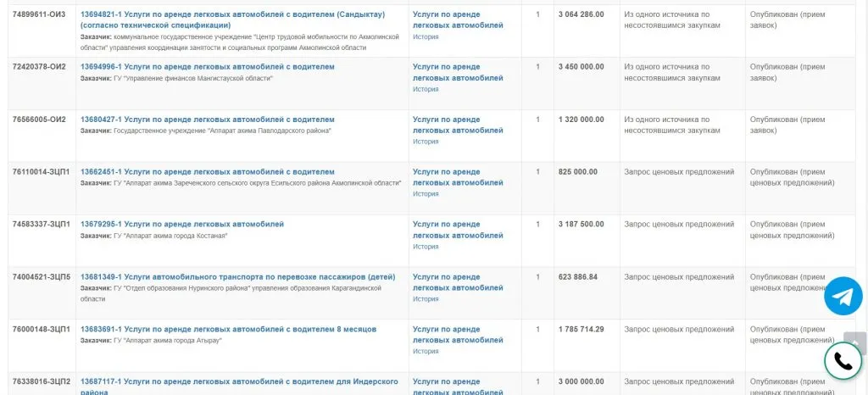The width and height of the screenshot is (868, 395).
Task: Open История in the 74583337-ЗЦП1 row
Action: click(426, 247)
